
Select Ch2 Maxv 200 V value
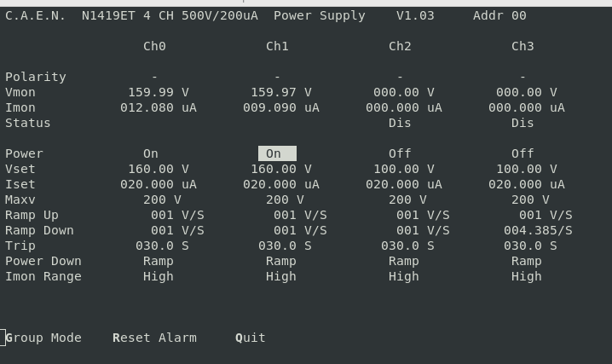point(407,199)
